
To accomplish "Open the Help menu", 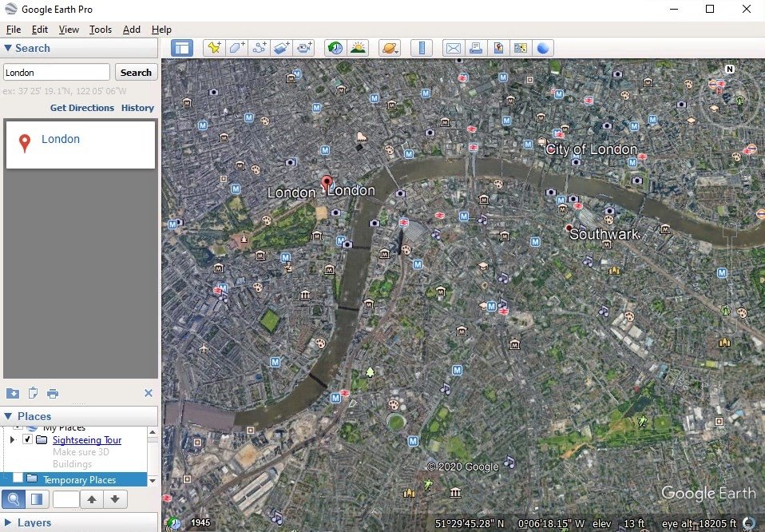I will [161, 30].
